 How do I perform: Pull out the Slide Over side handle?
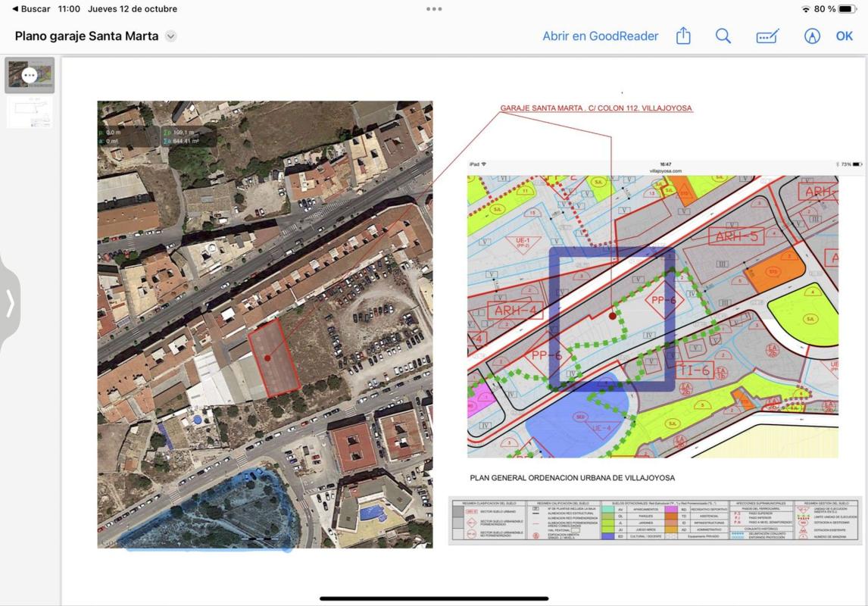pos(10,303)
